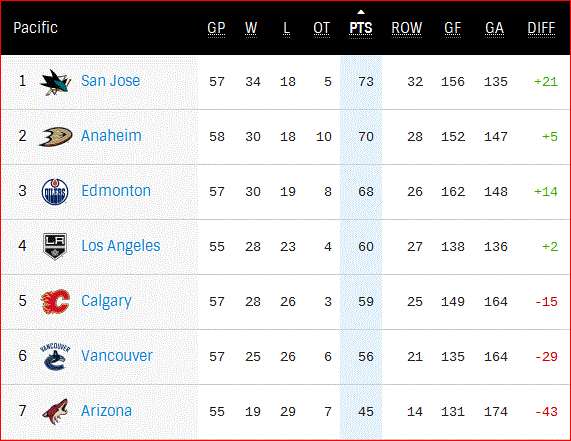Open the San Jose team link
The image size is (571, 441).
coord(110,81)
